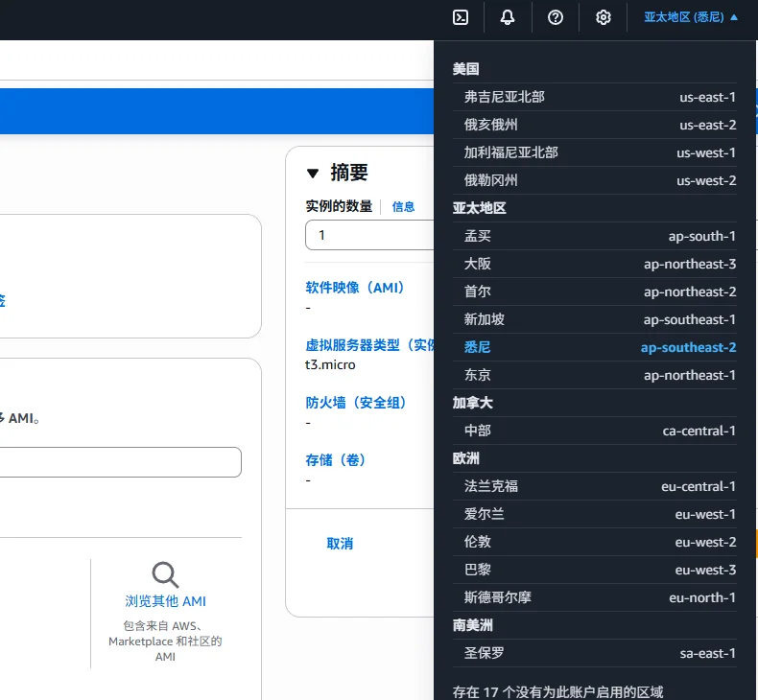The height and width of the screenshot is (700, 758).
Task: Select the 法兰克福 eu-central-1 region
Action: coord(600,486)
